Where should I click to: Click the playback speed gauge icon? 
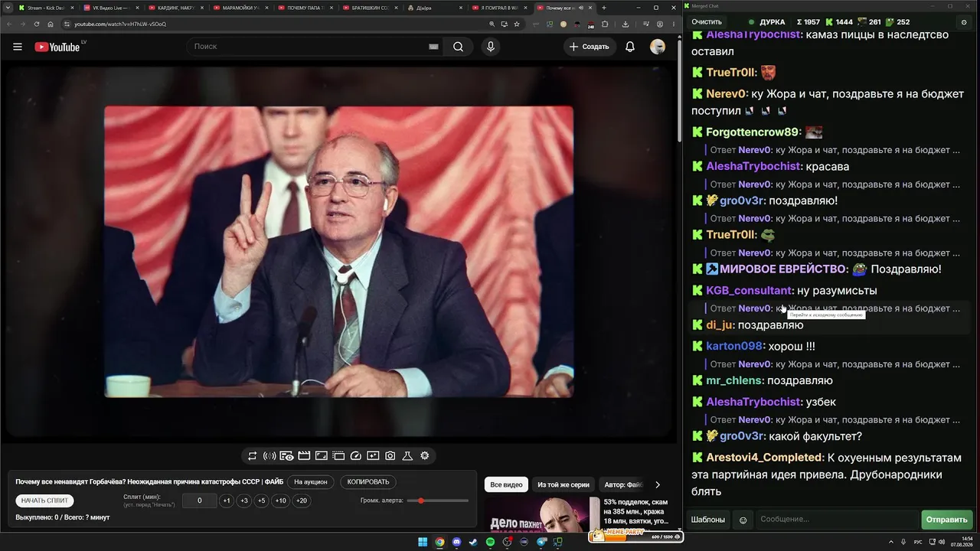[355, 456]
